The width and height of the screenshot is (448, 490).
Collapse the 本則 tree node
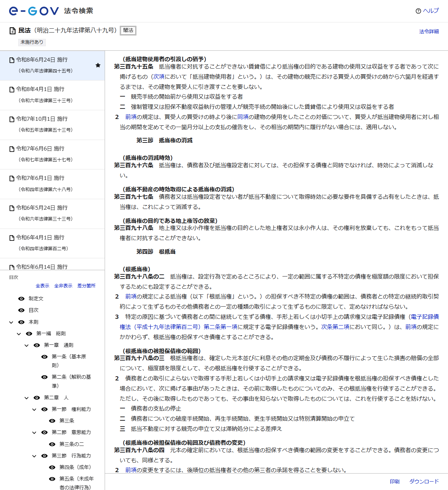[11, 322]
